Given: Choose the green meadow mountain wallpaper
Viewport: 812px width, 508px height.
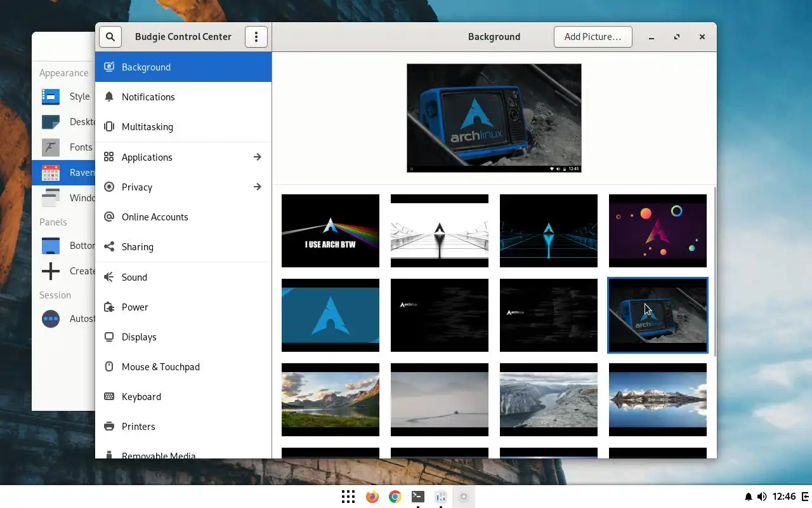Looking at the screenshot, I should tap(331, 399).
